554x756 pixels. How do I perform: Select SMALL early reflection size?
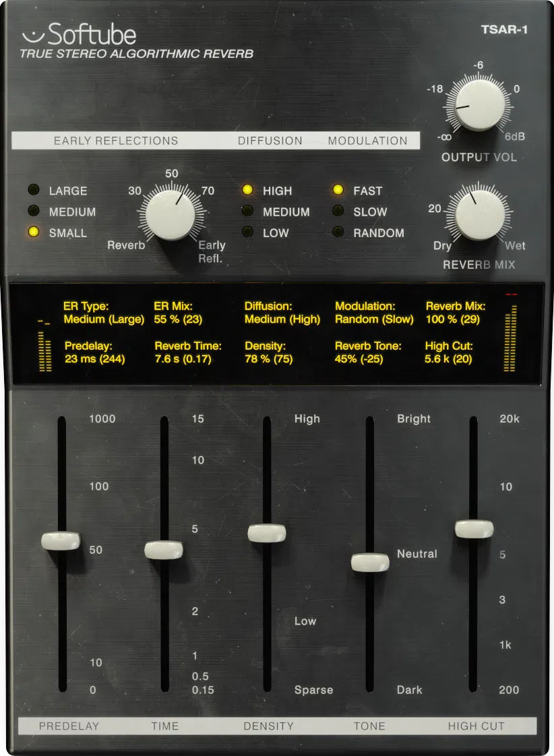pos(34,232)
